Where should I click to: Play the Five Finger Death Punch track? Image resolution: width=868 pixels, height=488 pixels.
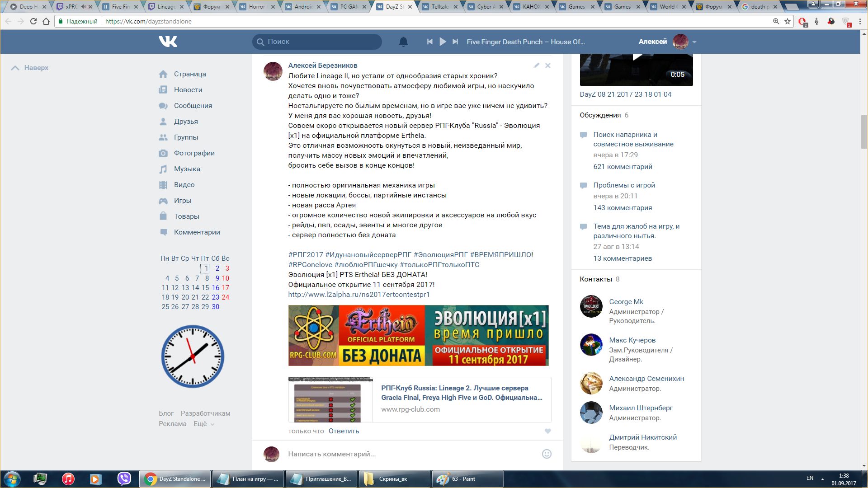click(443, 42)
